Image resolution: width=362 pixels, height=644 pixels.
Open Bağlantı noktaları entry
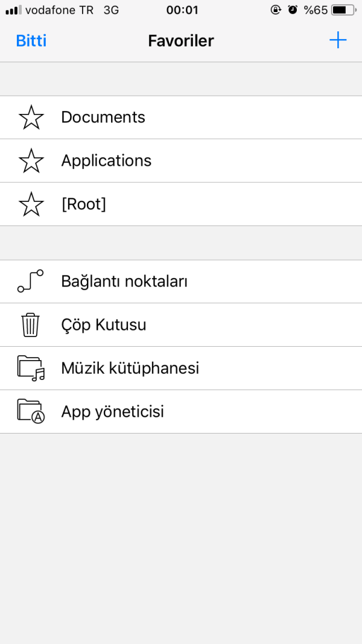click(x=124, y=282)
